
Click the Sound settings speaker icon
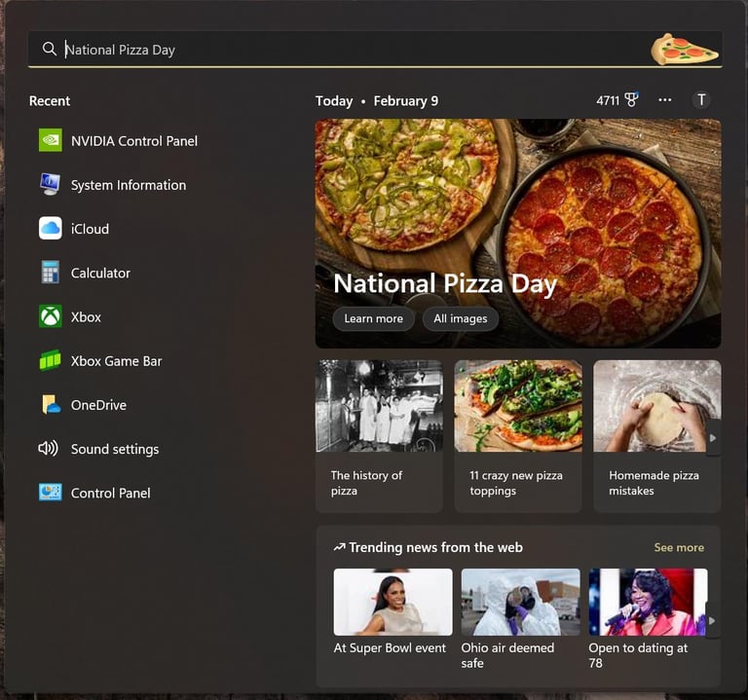(48, 449)
